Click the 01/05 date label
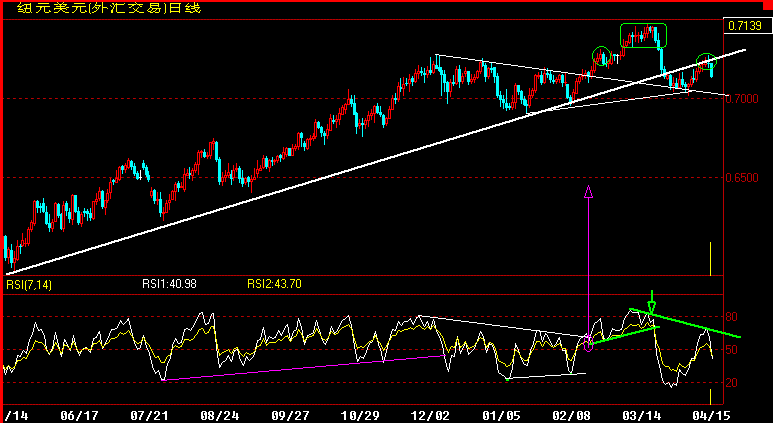The image size is (773, 423). [x=501, y=416]
